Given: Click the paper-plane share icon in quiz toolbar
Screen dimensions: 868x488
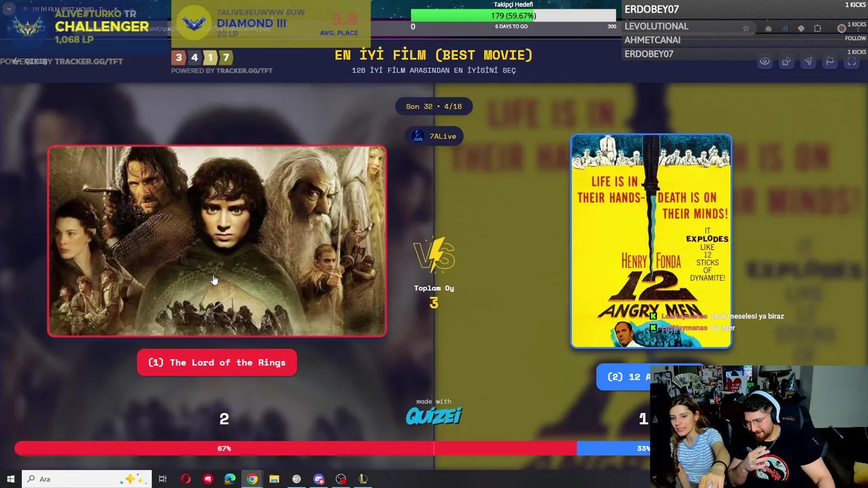Looking at the screenshot, I should [808, 62].
